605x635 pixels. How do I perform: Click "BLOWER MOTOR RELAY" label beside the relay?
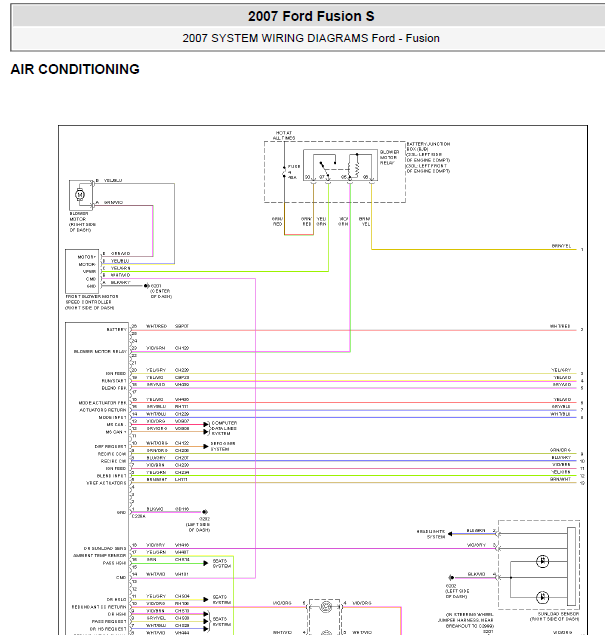[389, 157]
